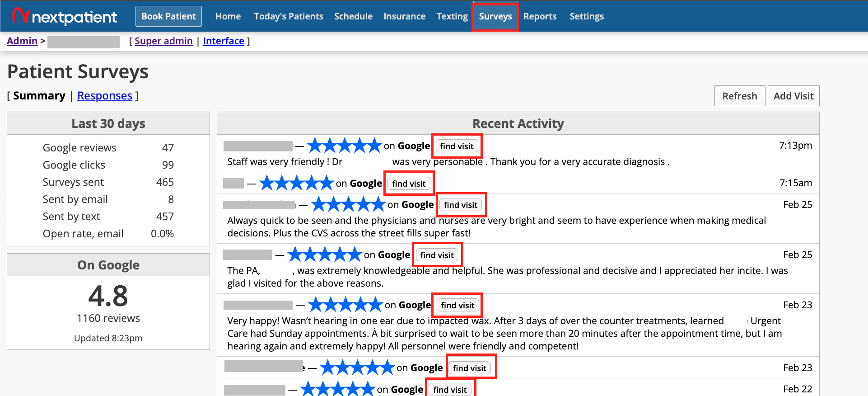Click the Open rate, email row
Viewport: 868px width, 396px height.
108,234
